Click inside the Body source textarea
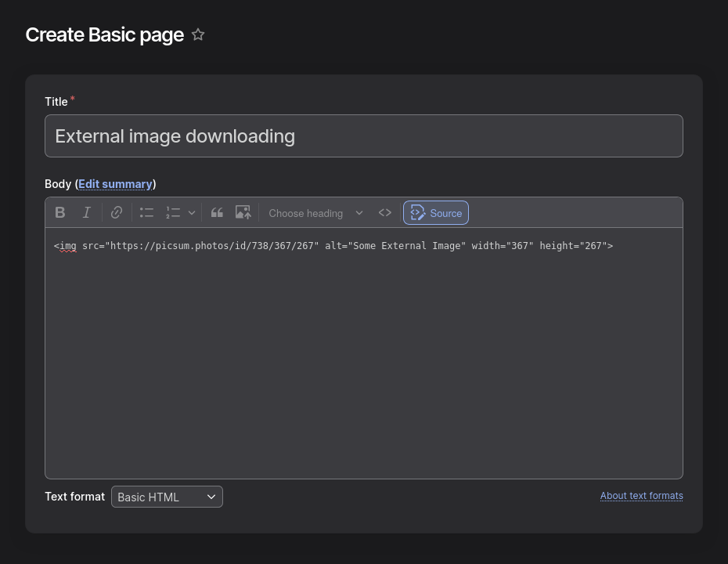The image size is (728, 564). (x=363, y=353)
